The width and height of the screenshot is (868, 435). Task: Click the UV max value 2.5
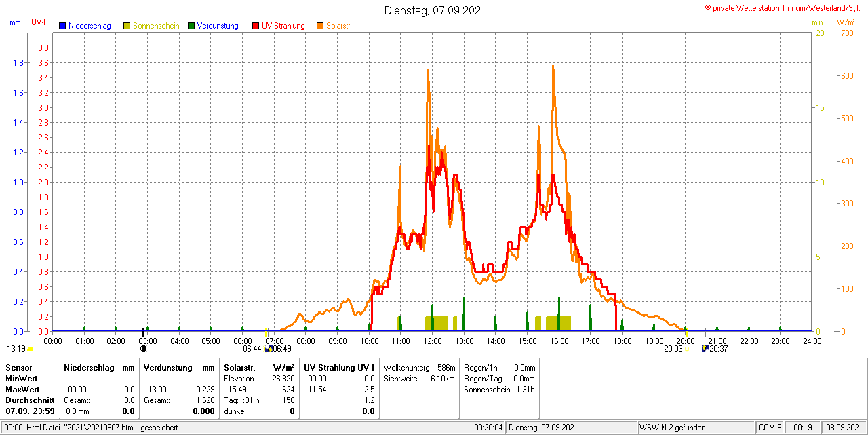369,390
